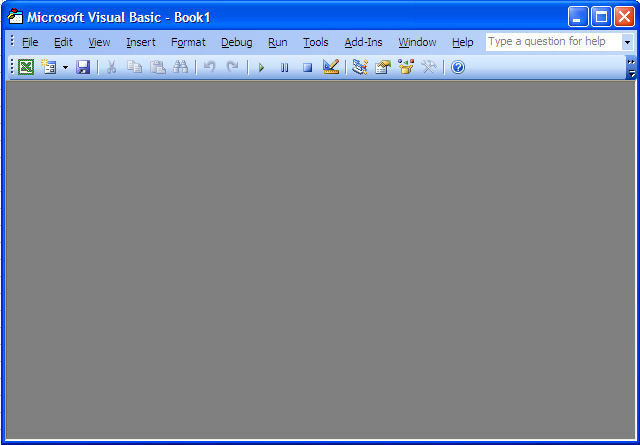
Task: Click the Break pause icon
Action: (284, 67)
